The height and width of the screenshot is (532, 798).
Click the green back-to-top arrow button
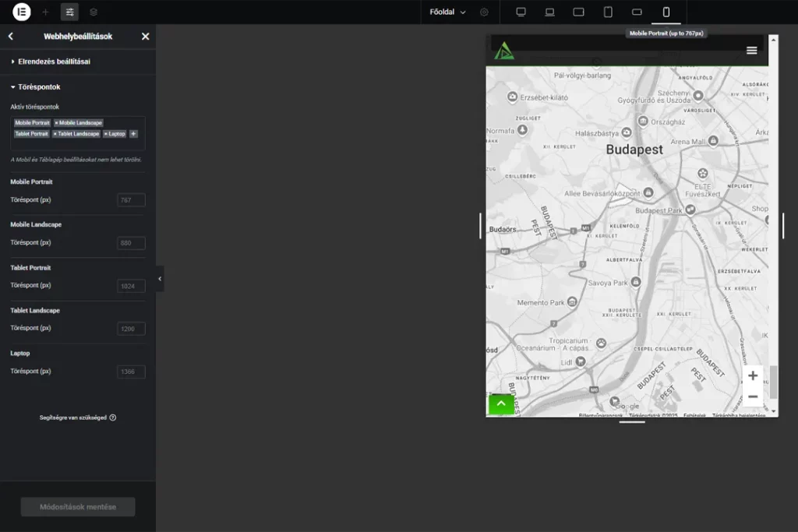pos(501,403)
